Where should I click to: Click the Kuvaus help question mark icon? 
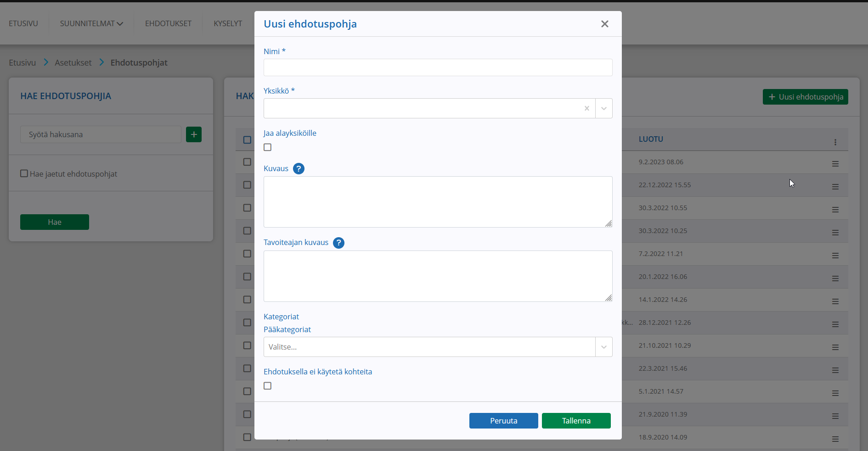point(299,169)
